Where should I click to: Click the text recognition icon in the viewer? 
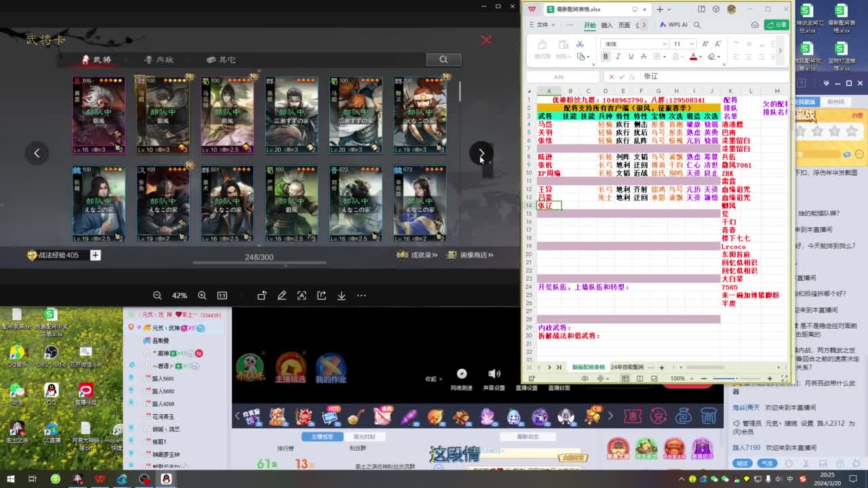pyautogui.click(x=302, y=296)
